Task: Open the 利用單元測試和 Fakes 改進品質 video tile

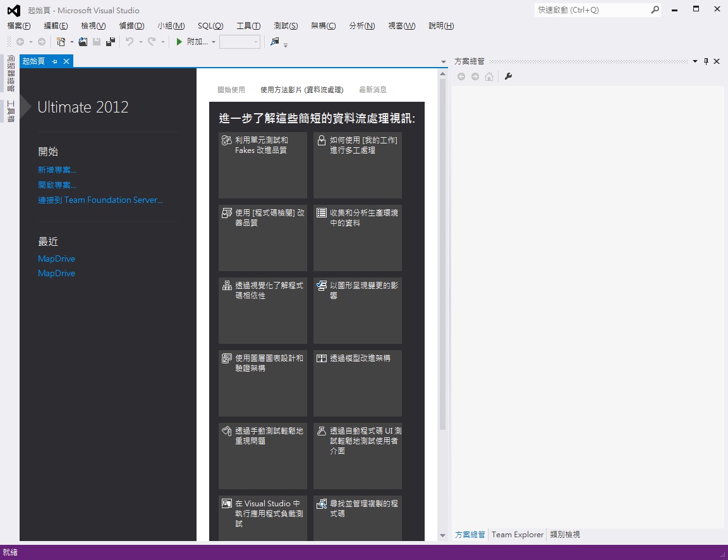Action: click(x=263, y=165)
